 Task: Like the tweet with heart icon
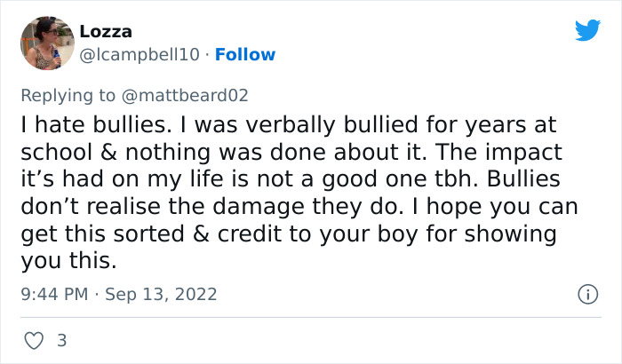pyautogui.click(x=33, y=340)
